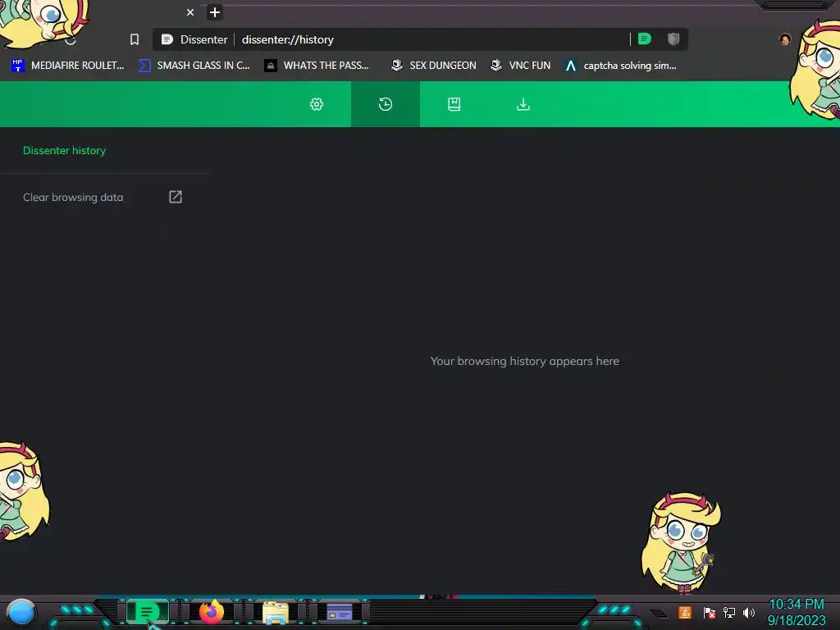Viewport: 840px width, 630px height.
Task: Click the Java tray icon
Action: pyautogui.click(x=685, y=612)
